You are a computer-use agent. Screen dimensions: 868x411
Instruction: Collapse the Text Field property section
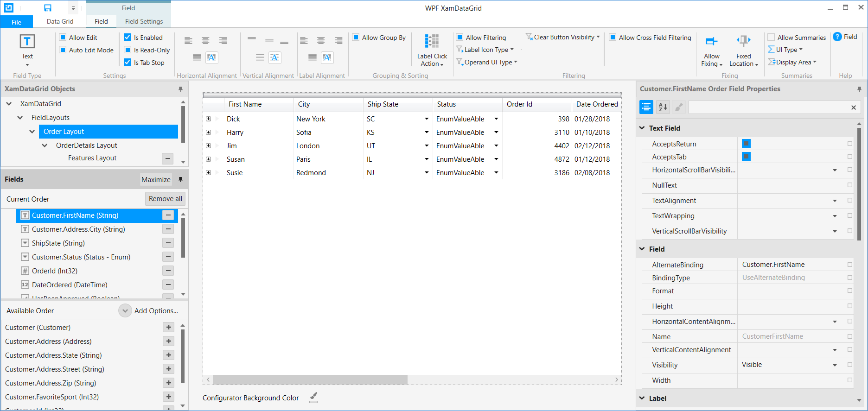[x=642, y=128]
